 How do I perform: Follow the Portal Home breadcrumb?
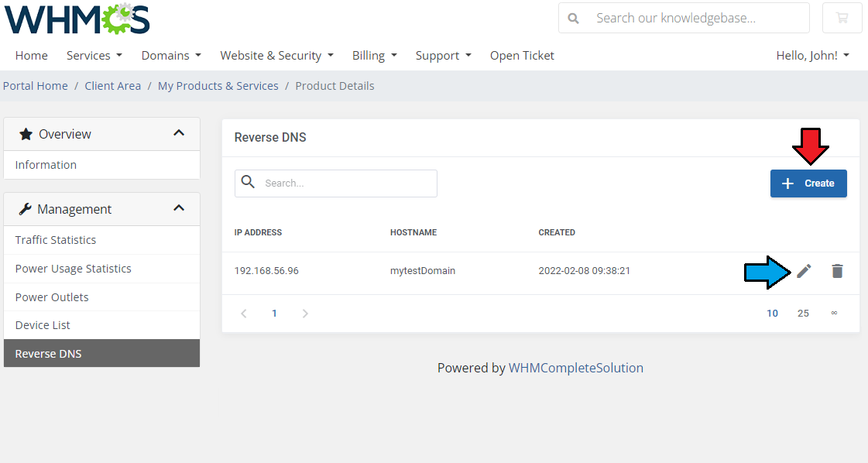[x=36, y=86]
